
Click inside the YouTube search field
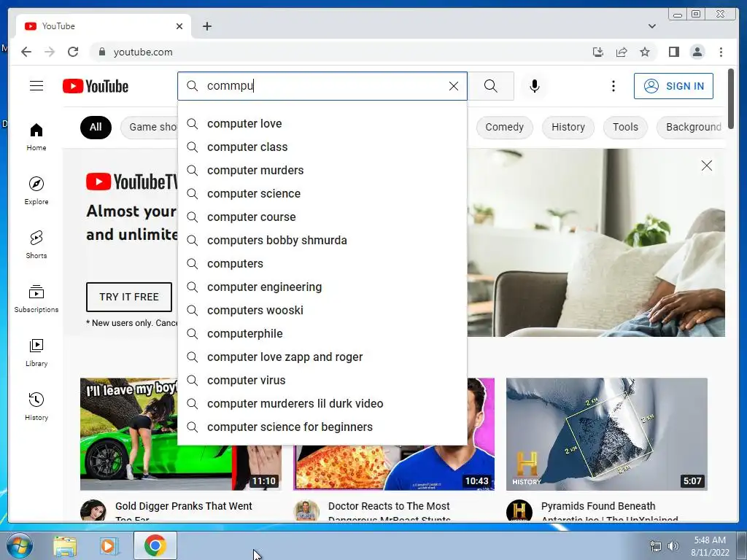tap(324, 86)
